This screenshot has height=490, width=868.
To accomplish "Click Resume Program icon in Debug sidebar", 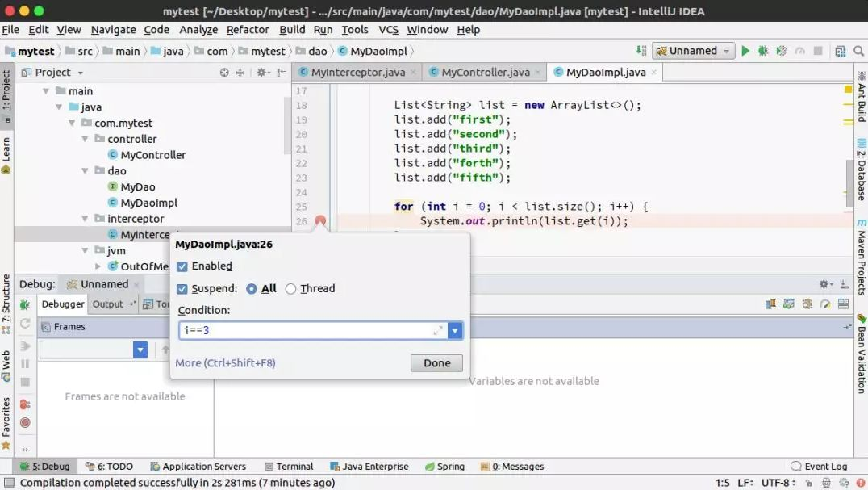I will pyautogui.click(x=25, y=346).
